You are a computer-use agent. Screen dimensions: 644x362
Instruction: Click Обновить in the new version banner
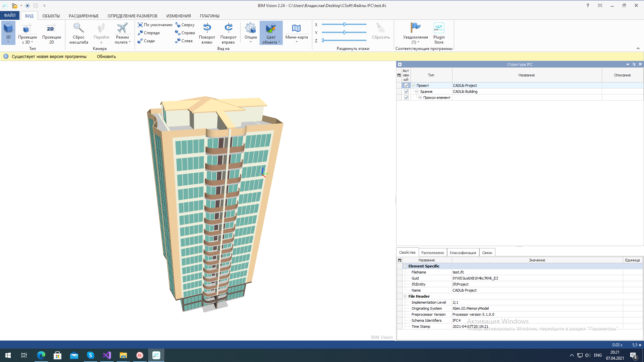(106, 56)
